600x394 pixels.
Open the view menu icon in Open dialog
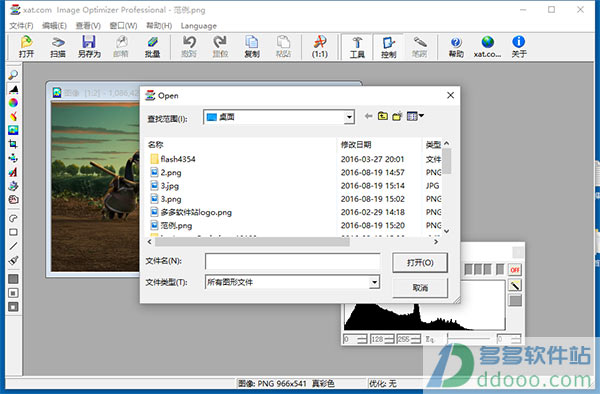tap(415, 116)
